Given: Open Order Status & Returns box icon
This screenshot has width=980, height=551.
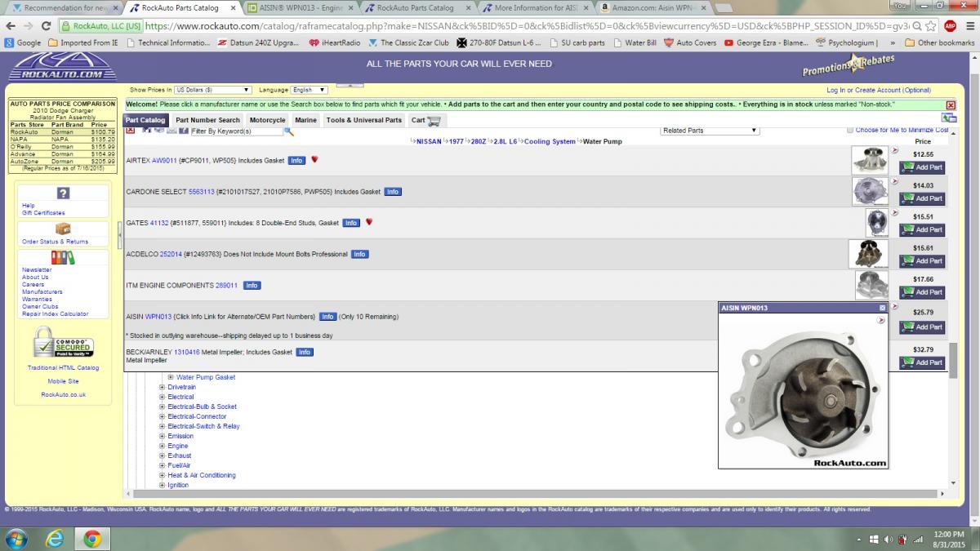Looking at the screenshot, I should coord(63,229).
